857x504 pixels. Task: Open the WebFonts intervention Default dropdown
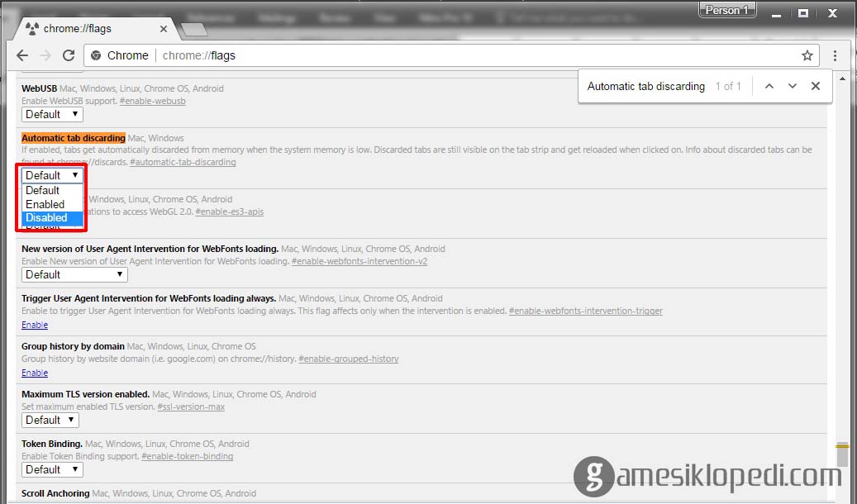click(x=74, y=274)
